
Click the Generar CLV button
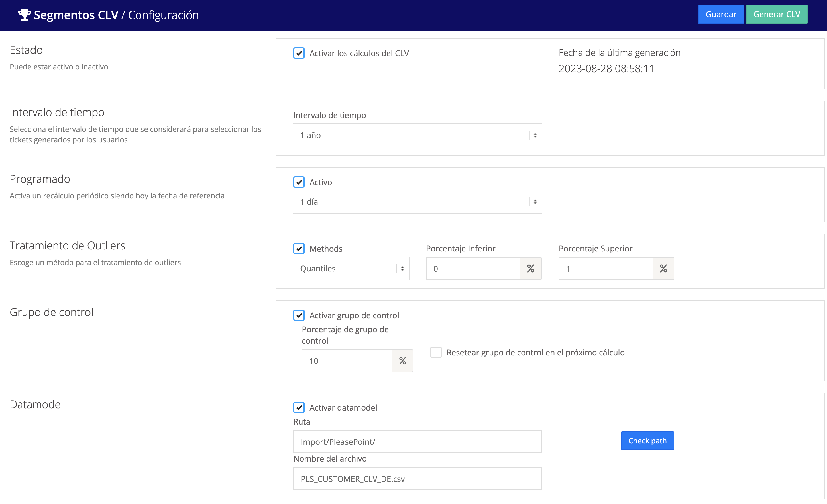click(776, 15)
